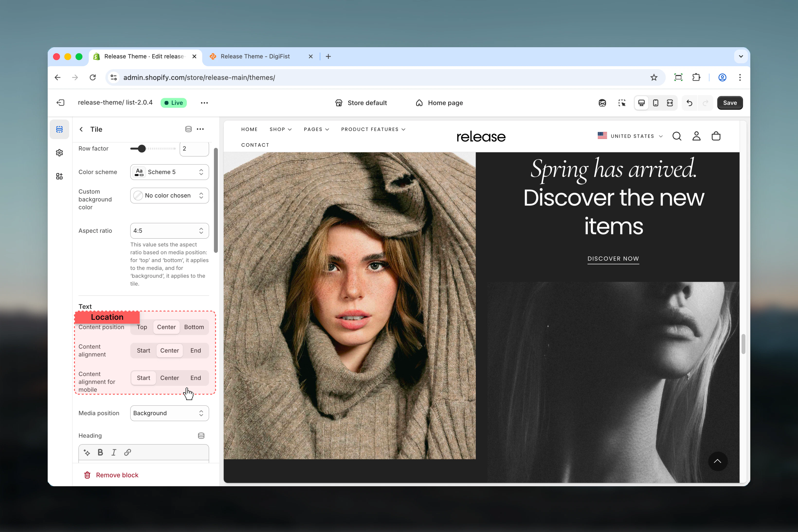The height and width of the screenshot is (532, 798).
Task: Switch to fullscreen width preview
Action: coord(670,103)
